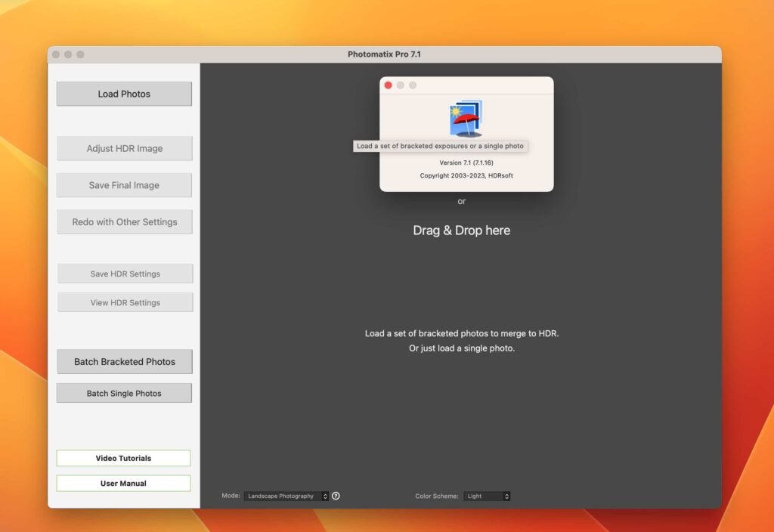
Task: Close the About dialog with red button
Action: click(389, 85)
